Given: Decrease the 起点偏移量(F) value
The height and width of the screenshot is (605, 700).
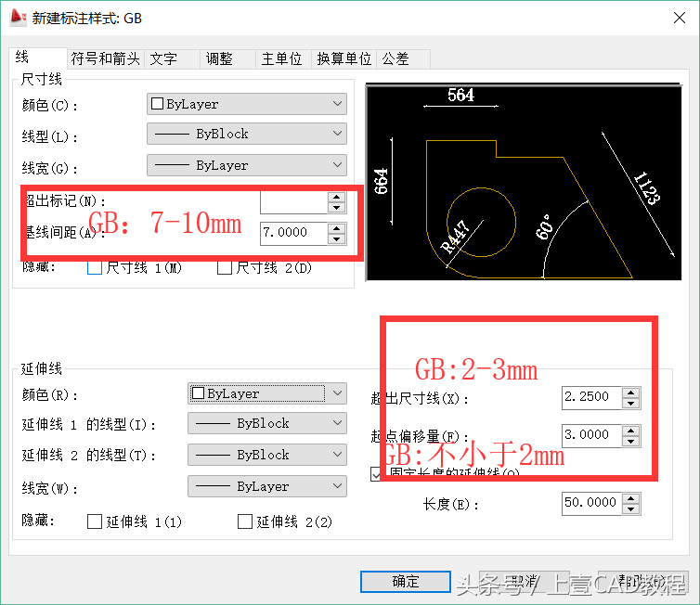Looking at the screenshot, I should [x=630, y=442].
